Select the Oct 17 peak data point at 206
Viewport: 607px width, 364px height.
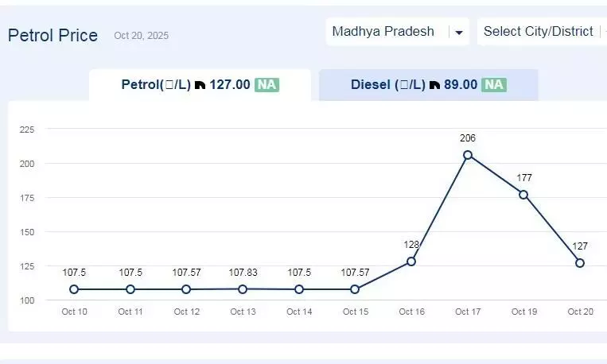click(x=468, y=155)
